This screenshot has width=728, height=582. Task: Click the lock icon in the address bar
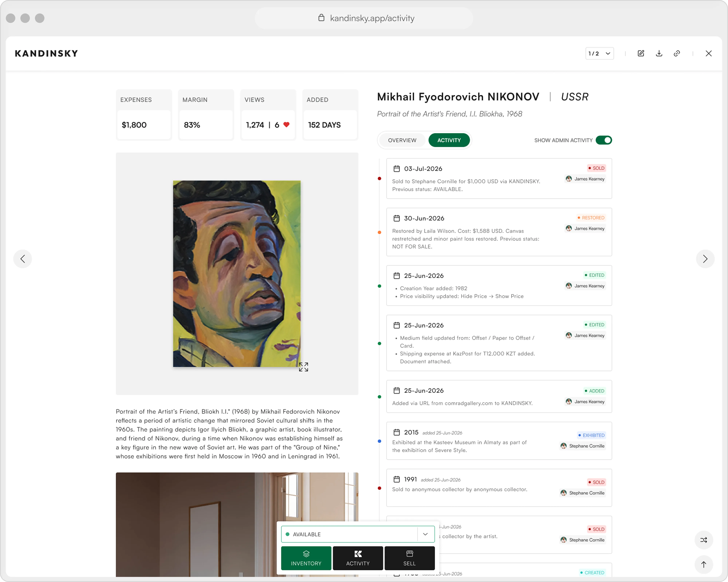[x=321, y=18]
